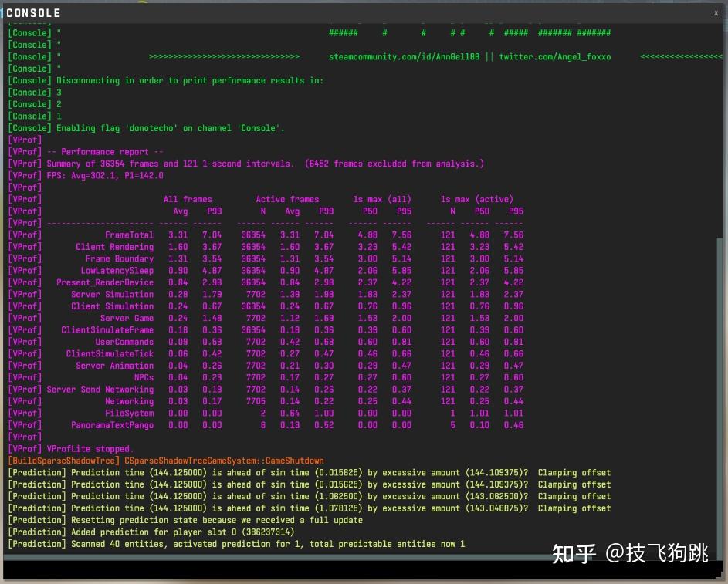Select the Prediction line with sim time 1.078125
Screen dimensions: 728x584
310,508
